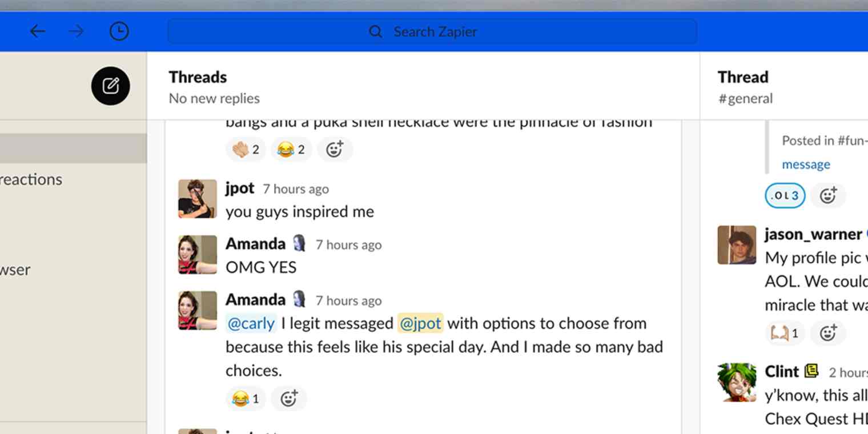Screen dimensions: 868x434
Task: Navigate forward using the right arrow icon
Action: tap(75, 31)
